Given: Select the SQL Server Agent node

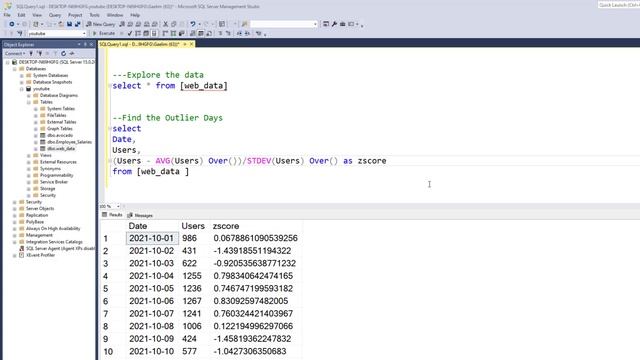Looking at the screenshot, I should [60, 248].
